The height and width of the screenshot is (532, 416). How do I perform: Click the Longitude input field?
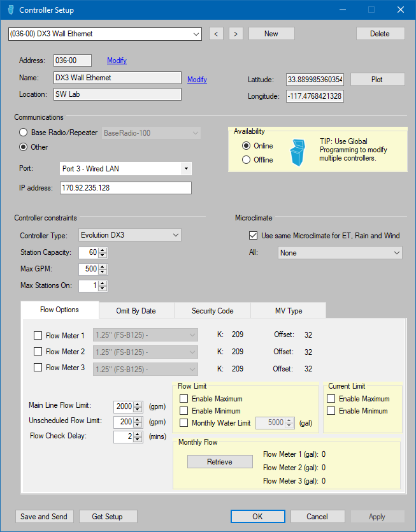[x=315, y=96]
